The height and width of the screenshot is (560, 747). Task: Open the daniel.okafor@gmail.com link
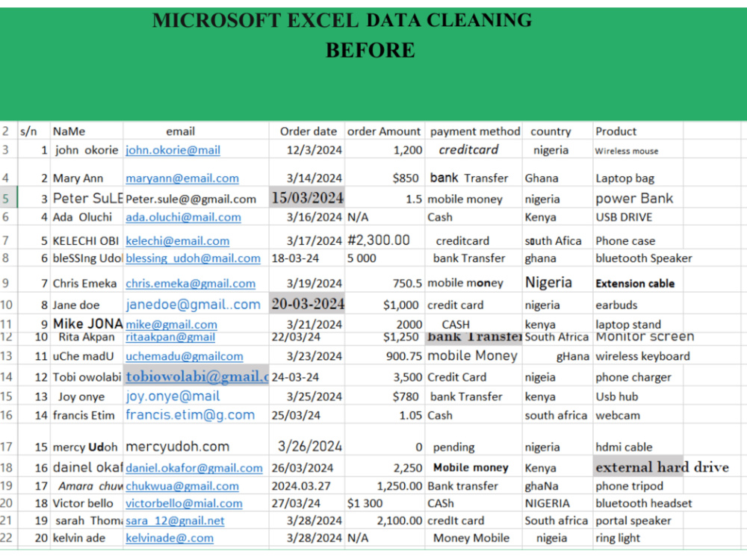194,468
